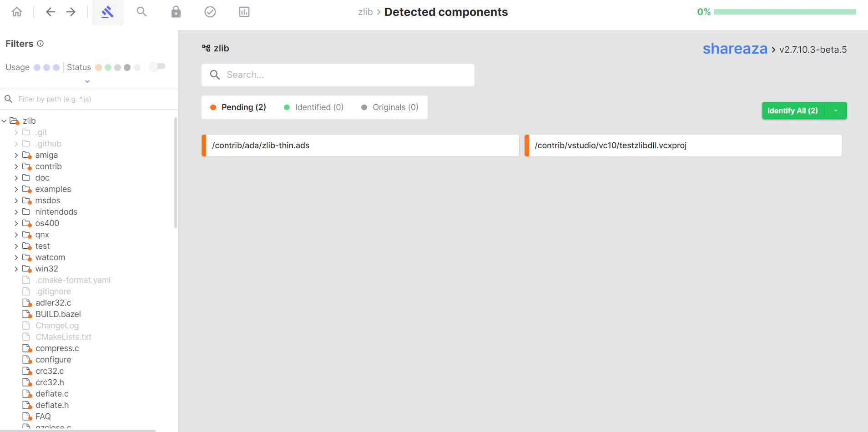The height and width of the screenshot is (432, 868).
Task: Open the Identify All dropdown arrow
Action: pyautogui.click(x=835, y=111)
